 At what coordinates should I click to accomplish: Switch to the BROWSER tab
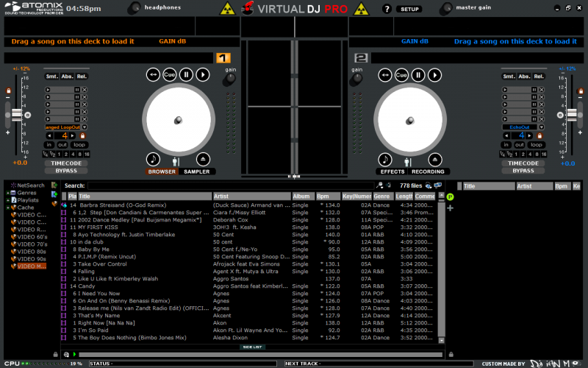(162, 171)
